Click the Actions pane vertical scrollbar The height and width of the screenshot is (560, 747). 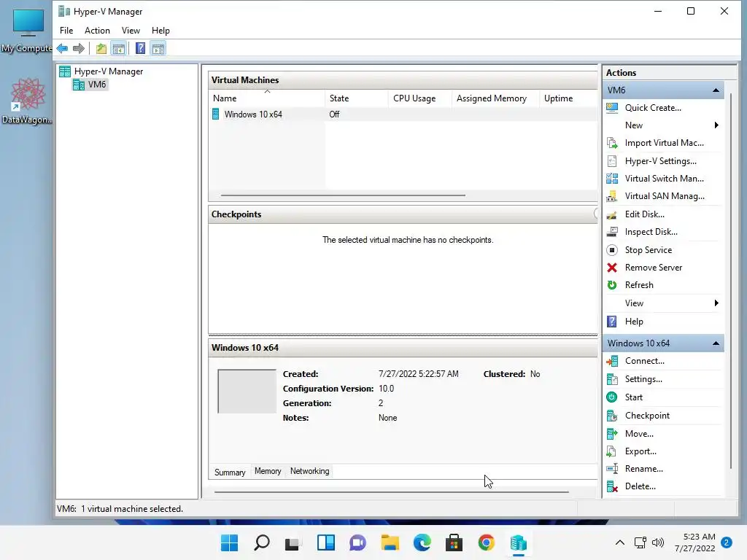point(731,281)
